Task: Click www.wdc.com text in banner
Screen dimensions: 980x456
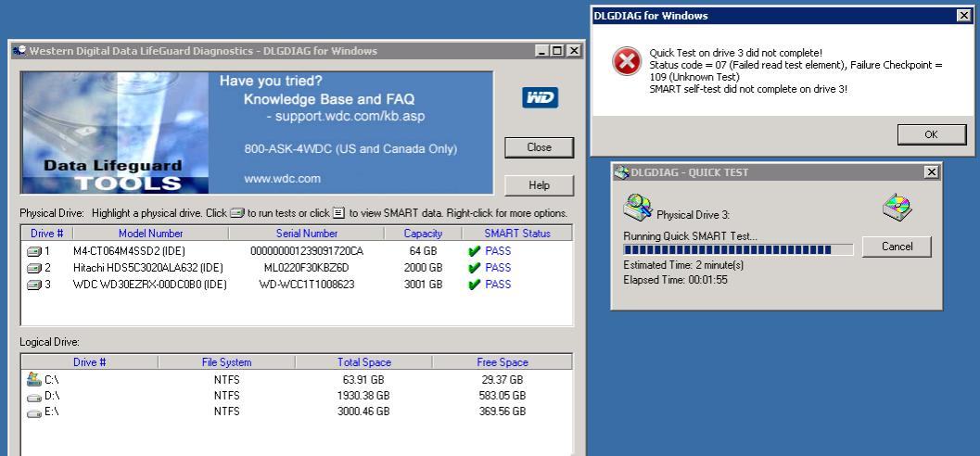Action: click(283, 179)
